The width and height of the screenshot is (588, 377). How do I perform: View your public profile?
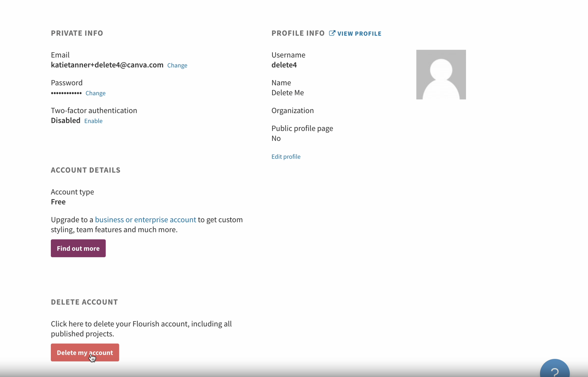pos(359,34)
